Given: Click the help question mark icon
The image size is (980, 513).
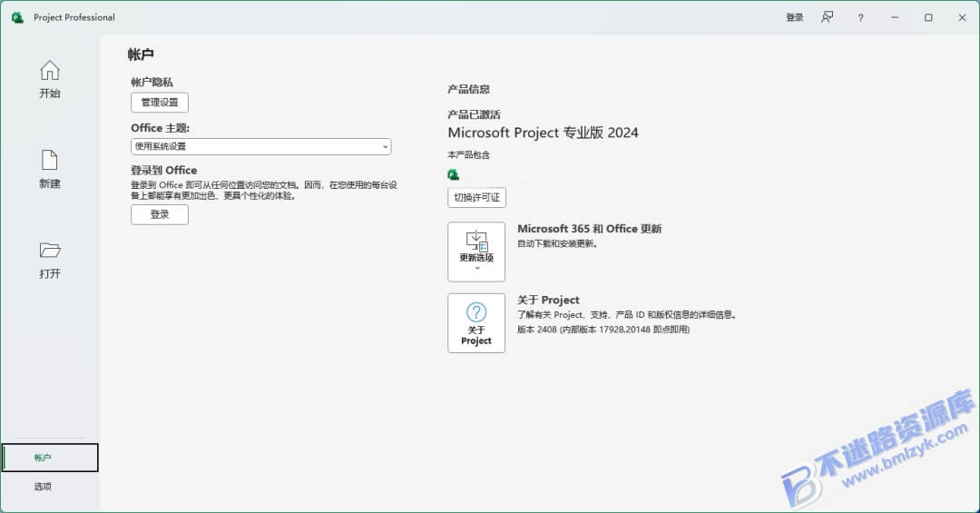Looking at the screenshot, I should pos(860,17).
